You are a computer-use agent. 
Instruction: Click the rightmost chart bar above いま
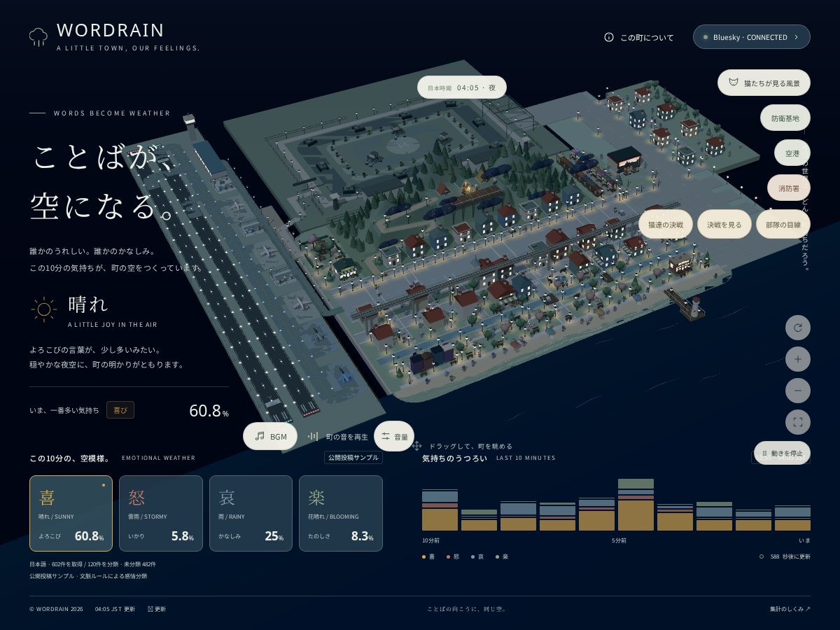792,518
